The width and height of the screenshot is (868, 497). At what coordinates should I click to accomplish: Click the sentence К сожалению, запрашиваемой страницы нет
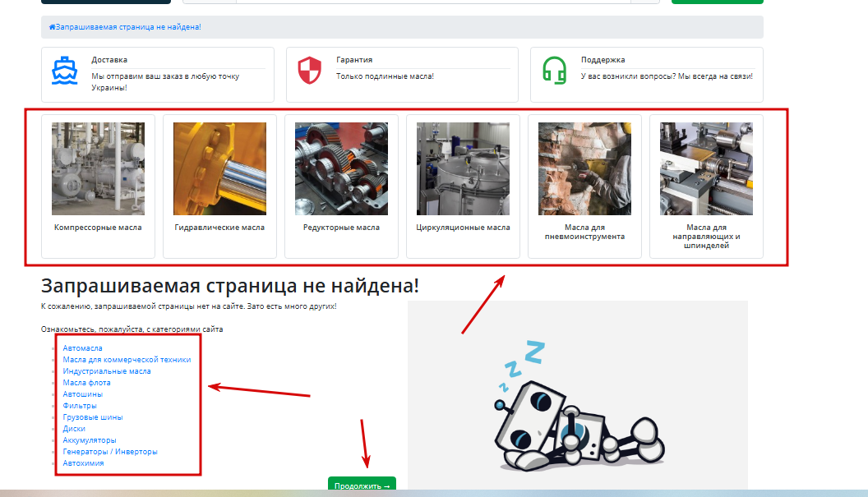(143, 306)
